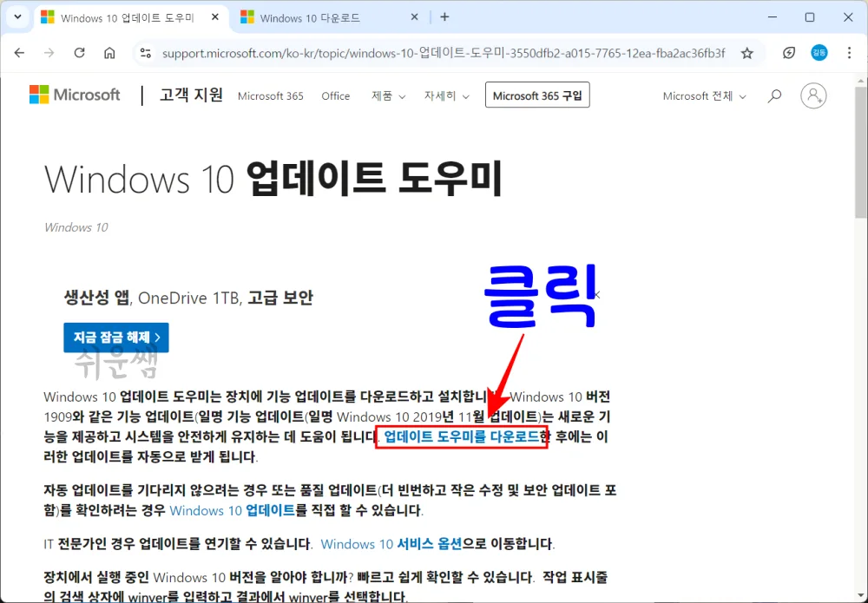This screenshot has width=868, height=603.
Task: Select 고객 지원 in the navigation menu
Action: (189, 95)
